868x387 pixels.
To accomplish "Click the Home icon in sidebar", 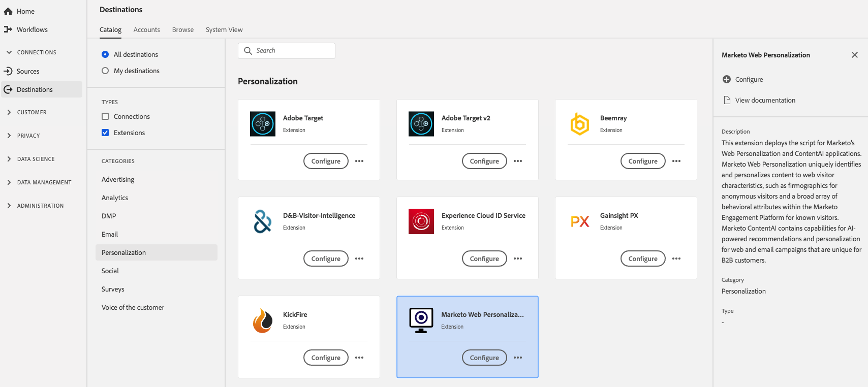I will click(x=8, y=12).
